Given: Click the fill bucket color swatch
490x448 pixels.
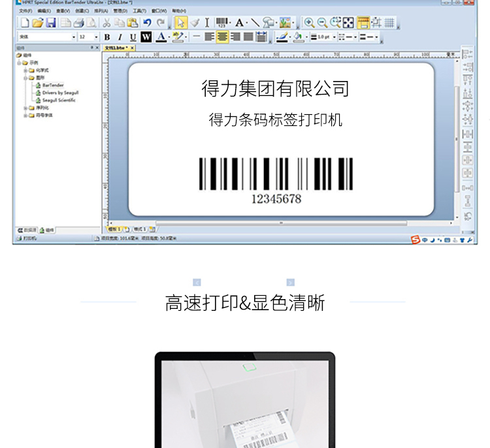Looking at the screenshot, I should [299, 37].
